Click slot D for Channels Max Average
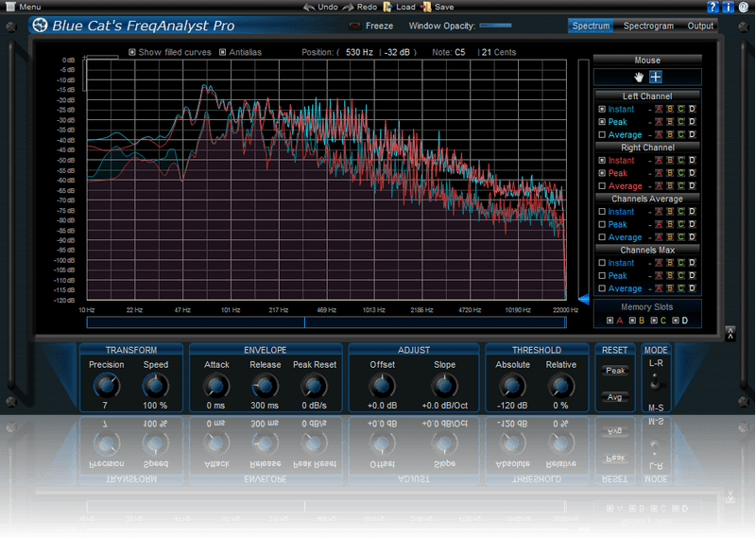Screen dimensions: 756x539 pos(692,288)
